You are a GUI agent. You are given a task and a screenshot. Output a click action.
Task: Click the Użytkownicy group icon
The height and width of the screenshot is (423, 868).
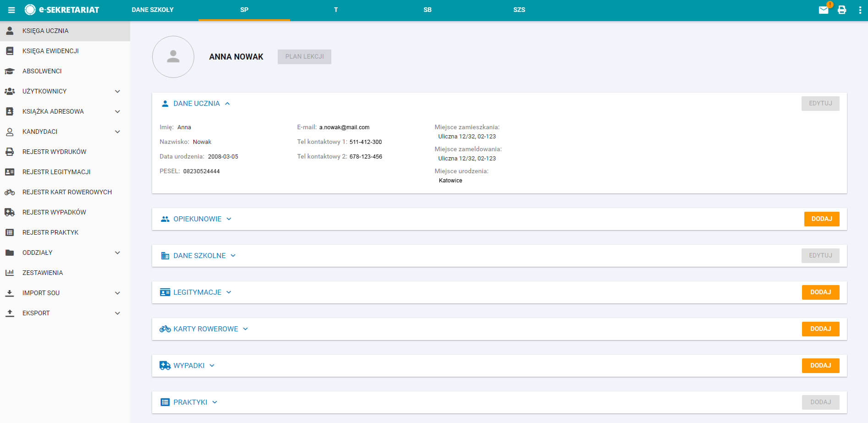[10, 91]
